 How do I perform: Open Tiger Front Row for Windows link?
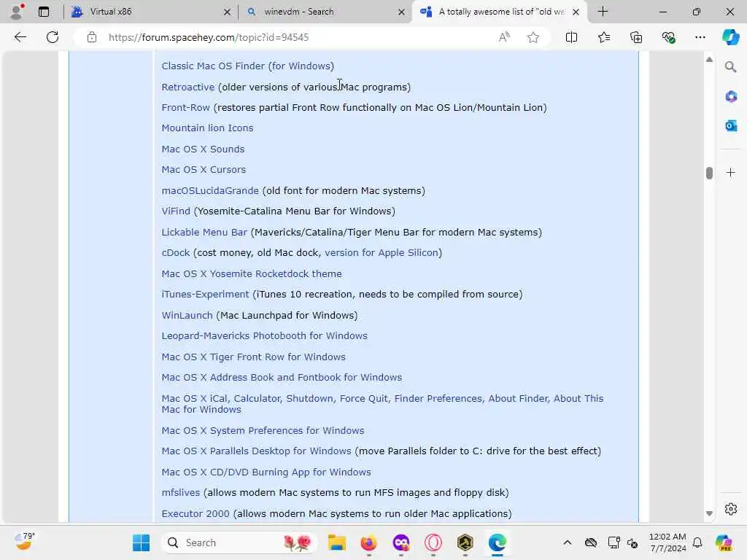253,356
